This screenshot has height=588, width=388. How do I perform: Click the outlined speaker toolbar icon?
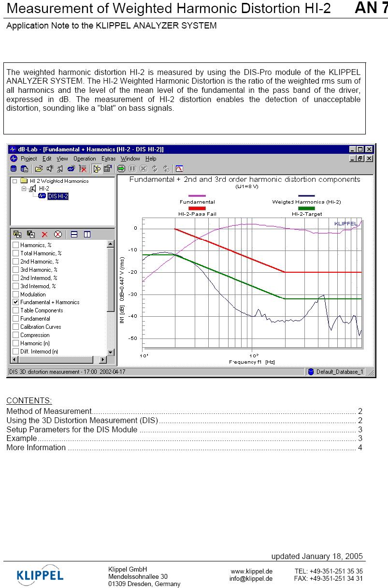tap(60, 169)
